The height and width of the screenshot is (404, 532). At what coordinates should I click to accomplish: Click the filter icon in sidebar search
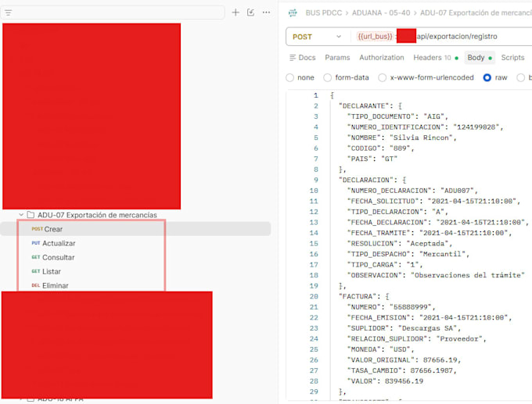coord(8,13)
